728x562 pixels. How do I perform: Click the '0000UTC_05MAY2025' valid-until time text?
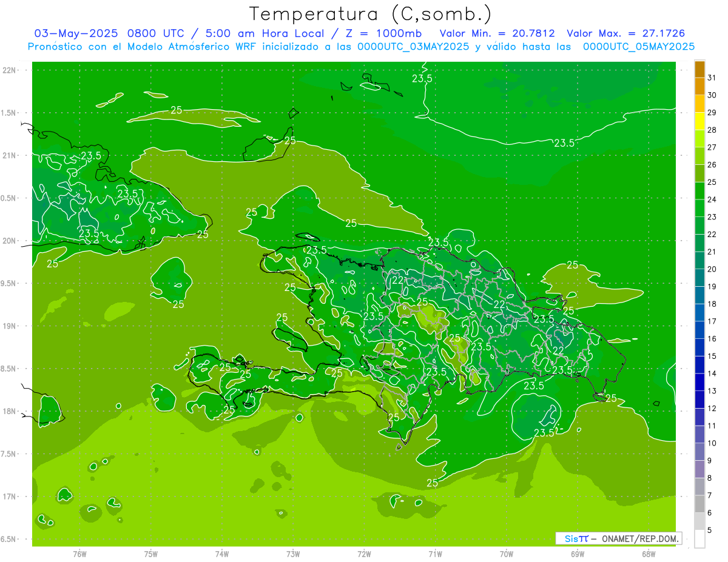(x=639, y=46)
